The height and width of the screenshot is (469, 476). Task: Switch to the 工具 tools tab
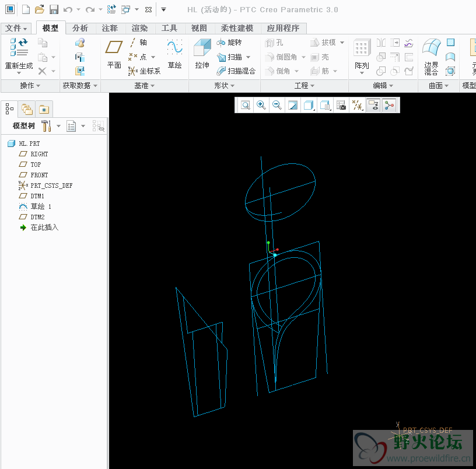tap(169, 28)
